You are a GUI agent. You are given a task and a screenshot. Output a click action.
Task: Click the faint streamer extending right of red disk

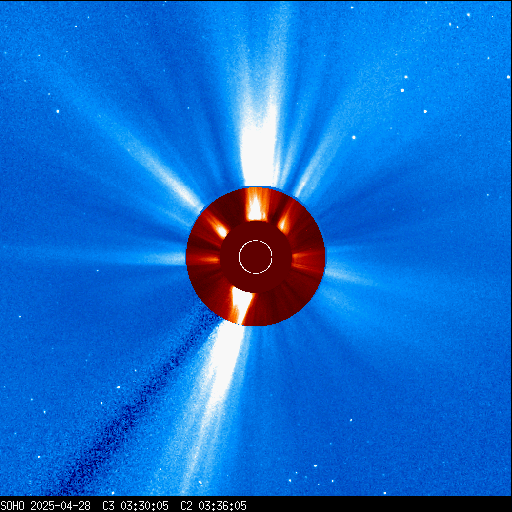coord(350,276)
